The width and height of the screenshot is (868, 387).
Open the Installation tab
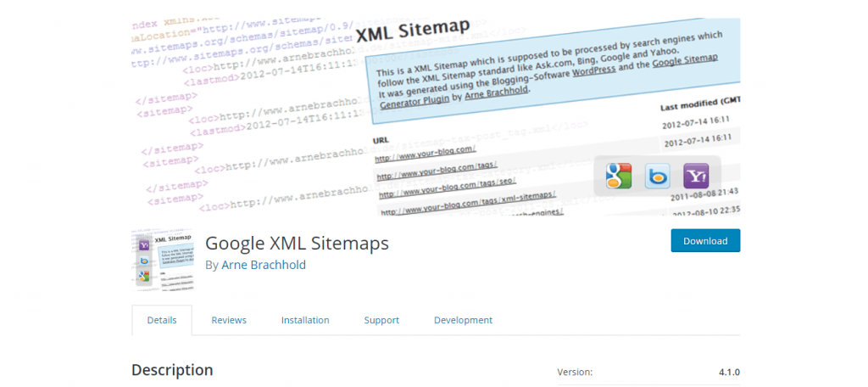tap(305, 320)
